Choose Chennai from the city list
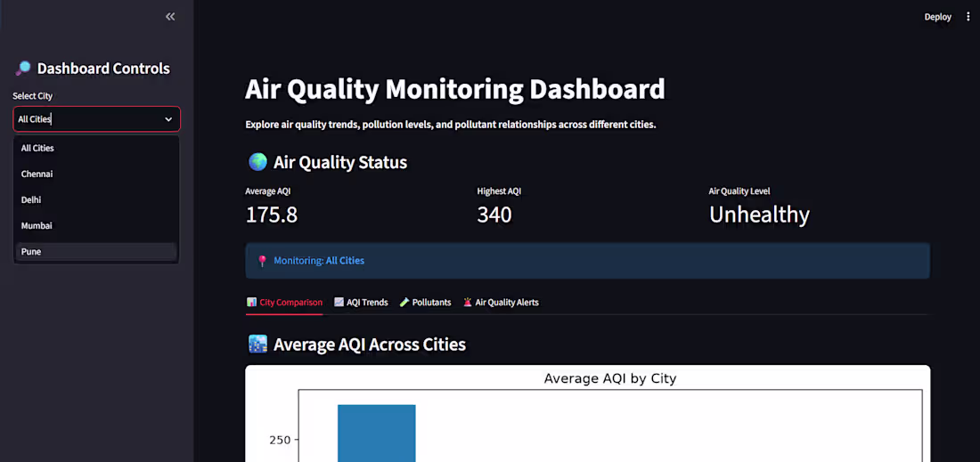Screen dimensions: 980x462 point(96,174)
